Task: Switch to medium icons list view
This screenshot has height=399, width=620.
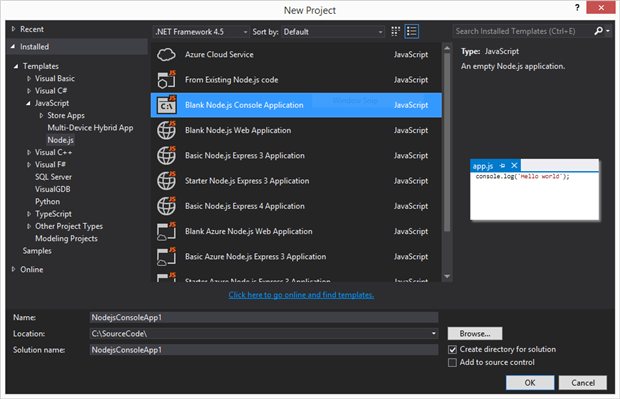Action: click(x=412, y=31)
